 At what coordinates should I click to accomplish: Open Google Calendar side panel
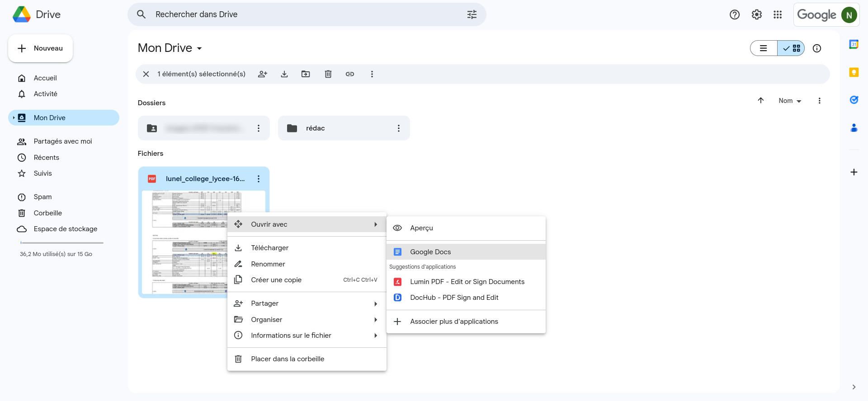(x=854, y=44)
